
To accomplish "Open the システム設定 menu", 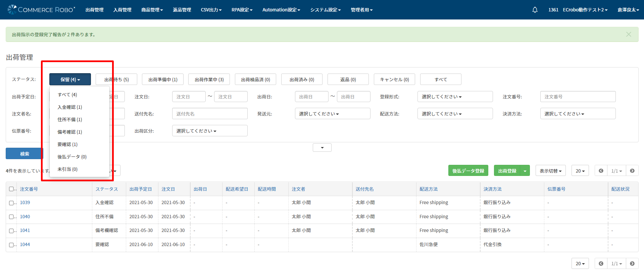I will pyautogui.click(x=326, y=10).
